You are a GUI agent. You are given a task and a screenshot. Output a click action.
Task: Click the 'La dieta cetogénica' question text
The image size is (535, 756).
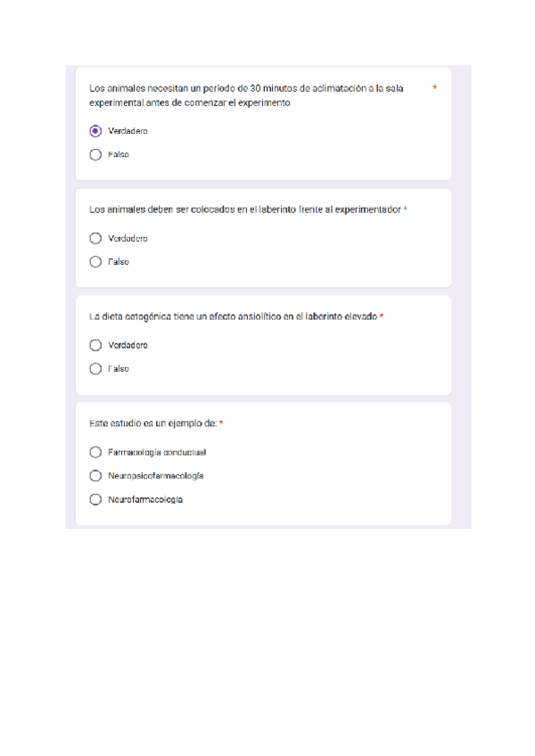[x=233, y=316]
